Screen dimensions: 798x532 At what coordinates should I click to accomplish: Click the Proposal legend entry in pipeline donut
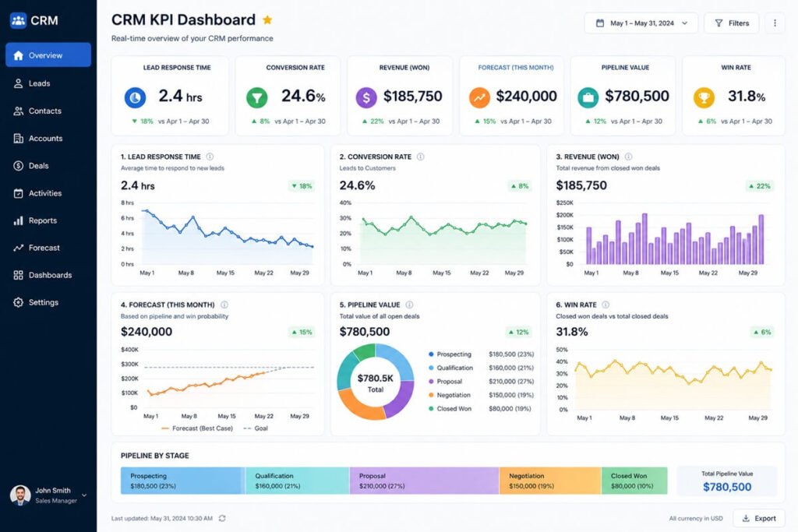(481, 382)
